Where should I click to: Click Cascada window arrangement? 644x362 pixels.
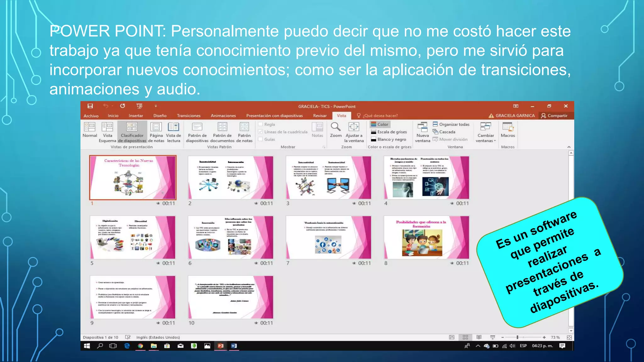444,132
